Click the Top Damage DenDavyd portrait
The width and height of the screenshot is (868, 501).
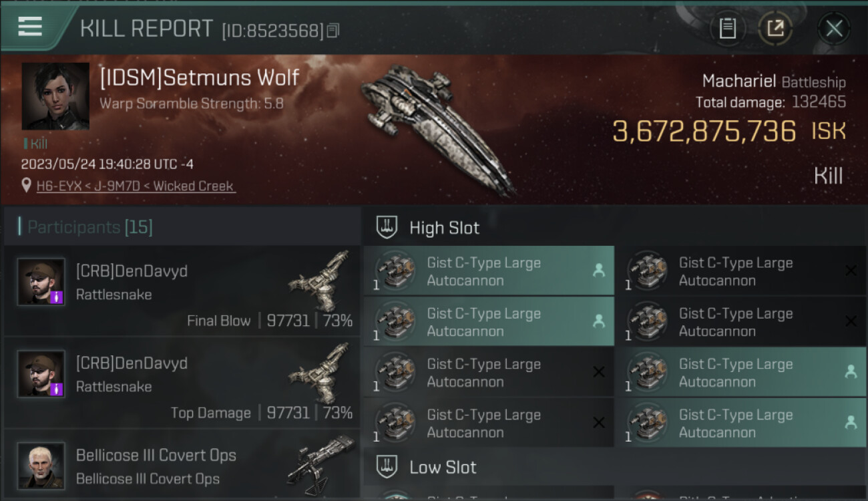[x=41, y=374]
